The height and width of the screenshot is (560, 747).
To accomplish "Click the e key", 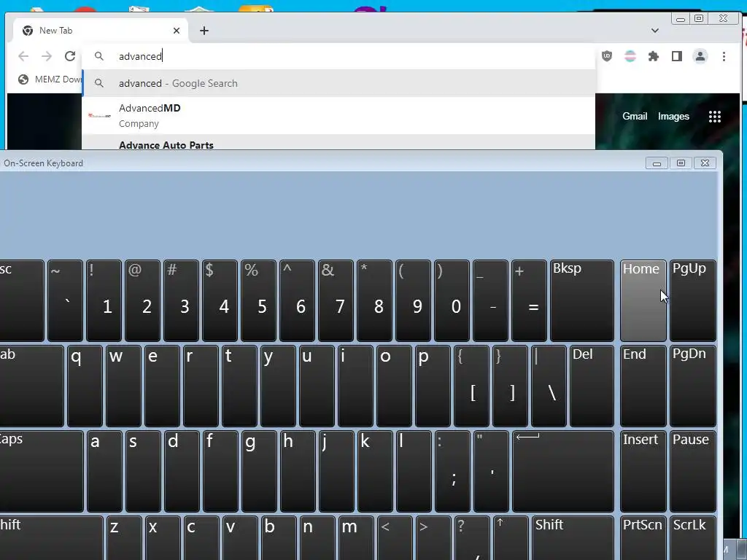I will (x=162, y=386).
